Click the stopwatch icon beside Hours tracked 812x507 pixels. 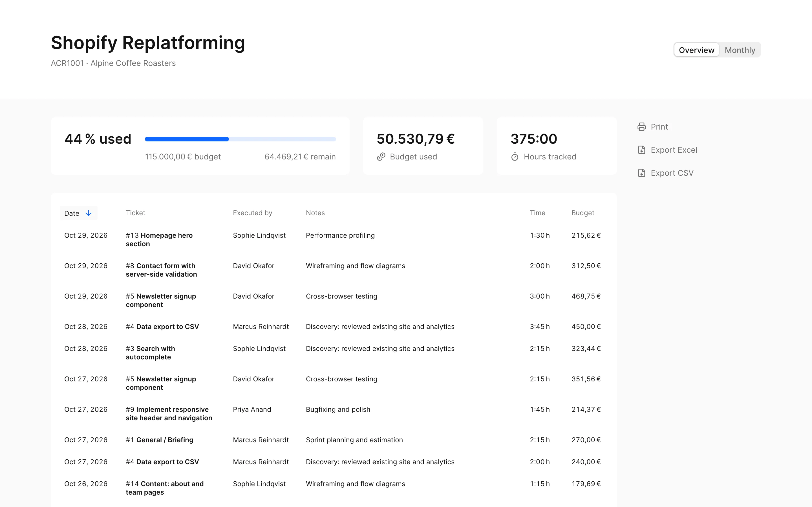[x=515, y=157]
